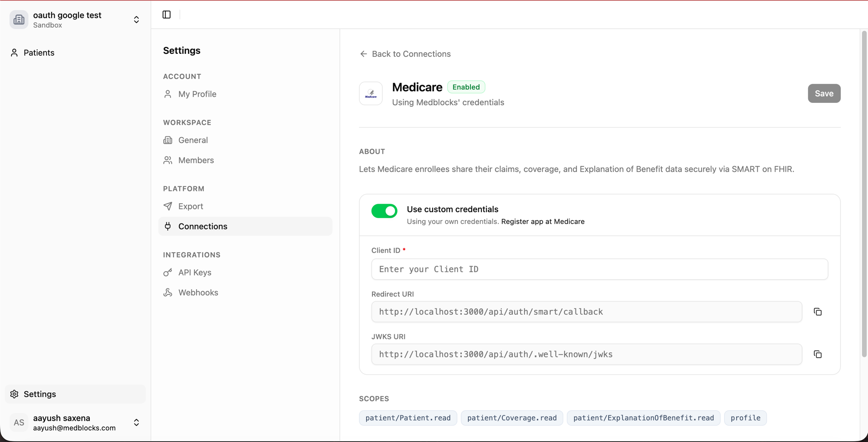868x442 pixels.
Task: Select Connections in the settings menu
Action: (245, 226)
